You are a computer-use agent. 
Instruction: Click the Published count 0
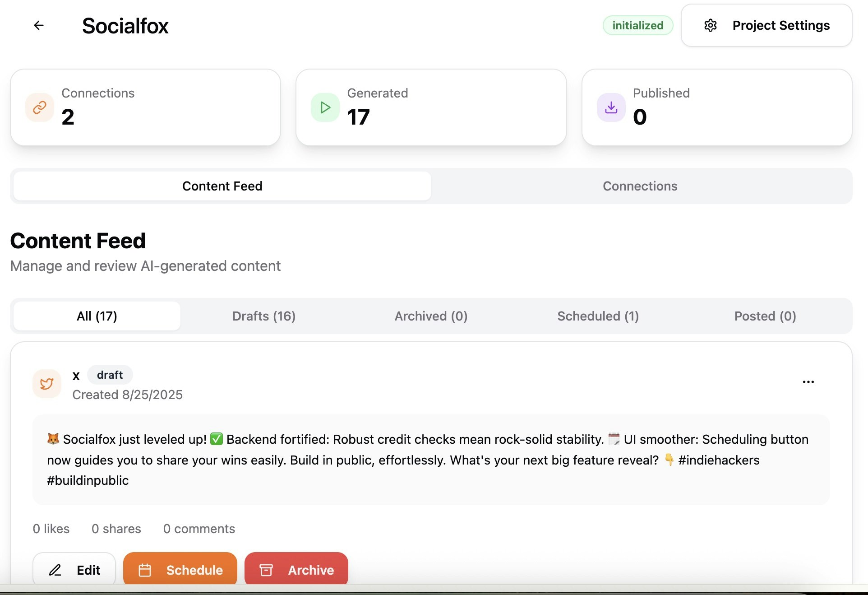pos(640,117)
